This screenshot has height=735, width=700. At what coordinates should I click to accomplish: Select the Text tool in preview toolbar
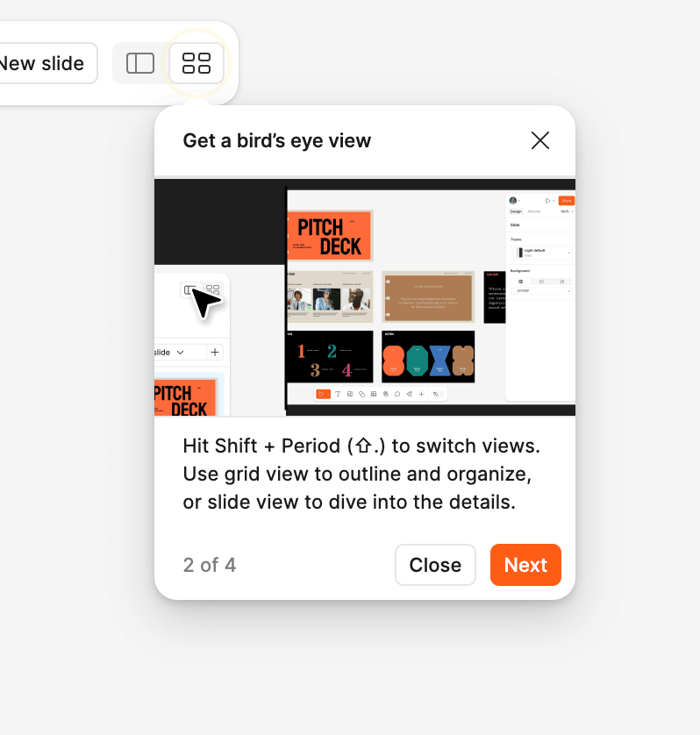338,395
